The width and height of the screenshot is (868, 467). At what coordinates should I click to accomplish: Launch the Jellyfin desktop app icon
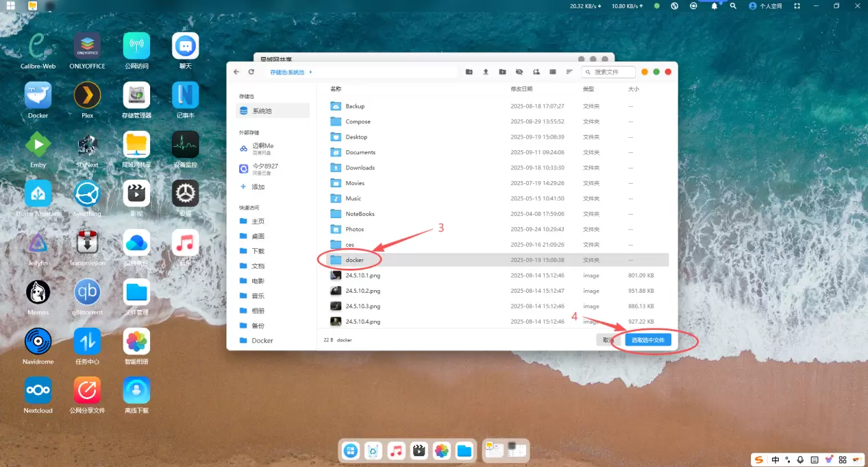(x=38, y=243)
